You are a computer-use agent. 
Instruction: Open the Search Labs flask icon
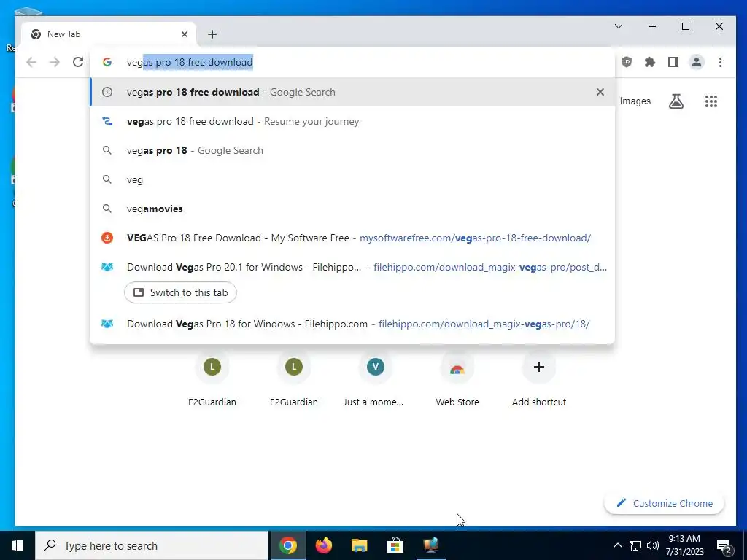point(676,101)
